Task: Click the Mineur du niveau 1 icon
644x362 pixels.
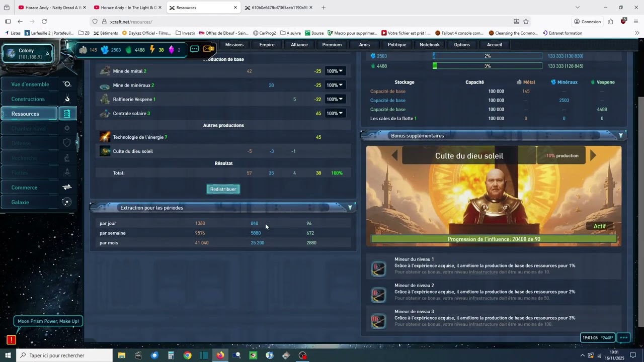Action: click(378, 268)
